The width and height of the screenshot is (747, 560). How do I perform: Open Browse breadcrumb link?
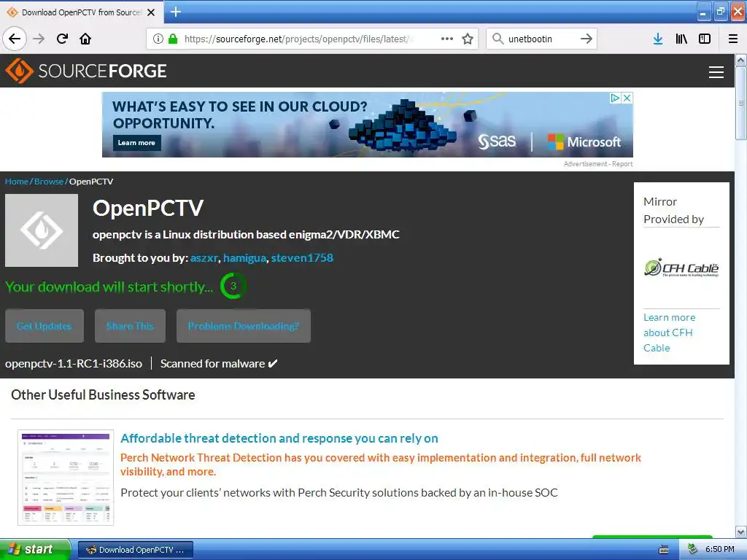tap(49, 182)
